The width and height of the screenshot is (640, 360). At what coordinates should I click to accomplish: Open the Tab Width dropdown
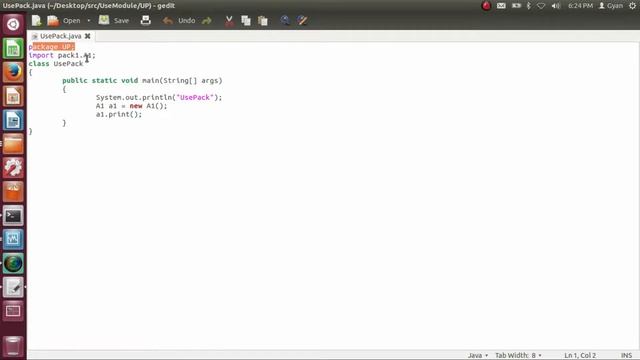click(518, 356)
